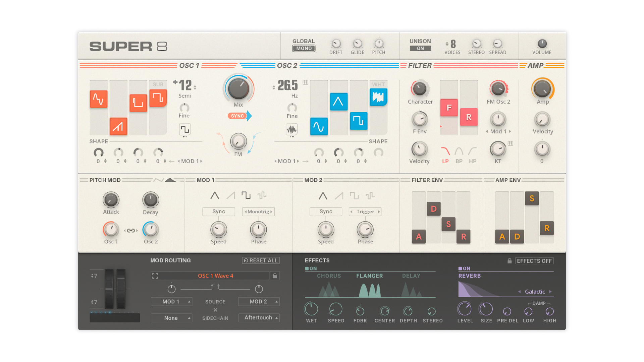The height and width of the screenshot is (362, 644).
Task: Choose square waveform for MOD 1 LFO
Action: (246, 195)
